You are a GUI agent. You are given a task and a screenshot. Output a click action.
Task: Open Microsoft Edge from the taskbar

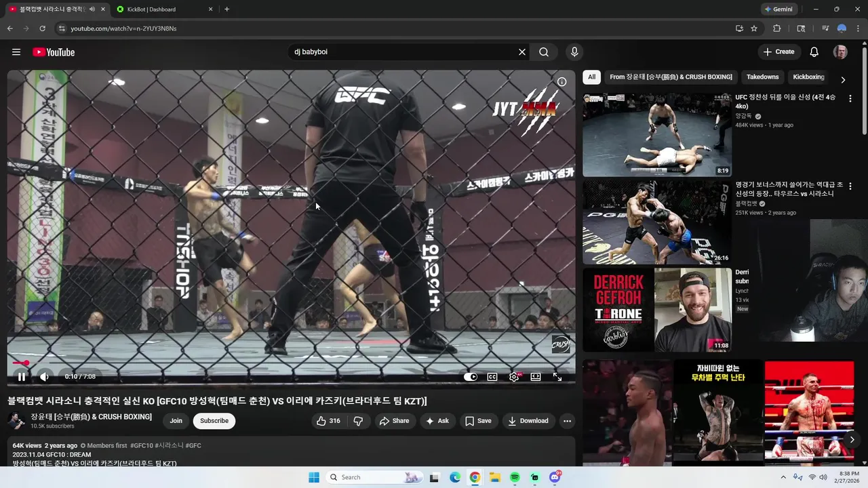coord(455,477)
